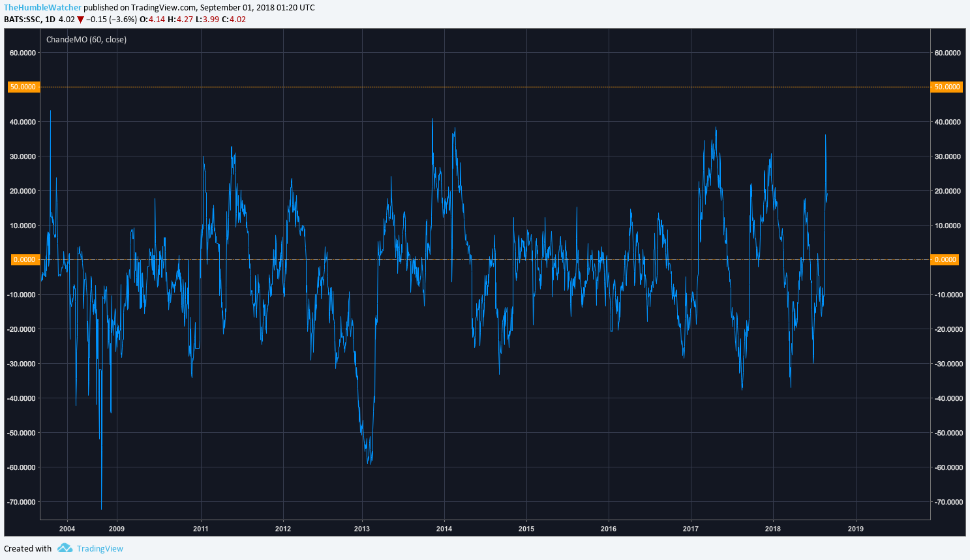Open TheHumbleWatcher author profile link

tap(43, 8)
